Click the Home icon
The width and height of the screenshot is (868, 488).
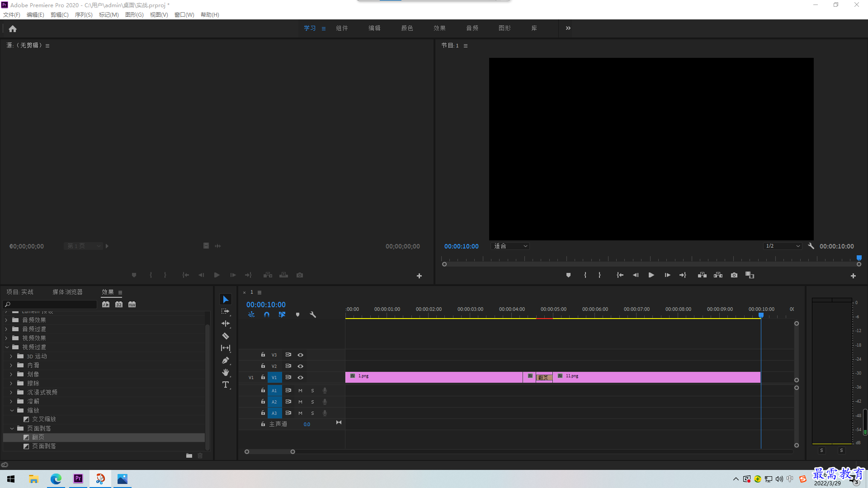[13, 28]
